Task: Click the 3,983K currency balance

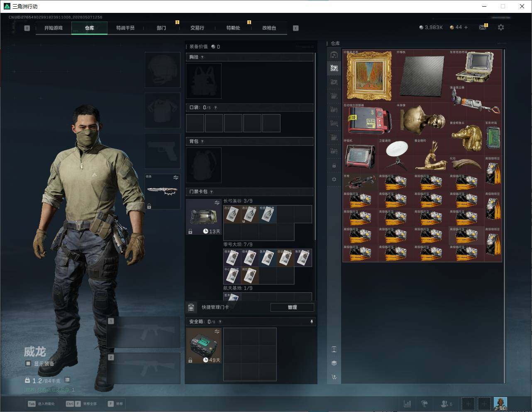Action: 431,27
